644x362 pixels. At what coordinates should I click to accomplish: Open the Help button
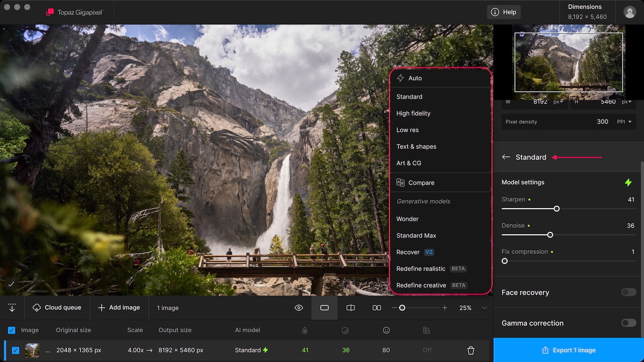[504, 12]
